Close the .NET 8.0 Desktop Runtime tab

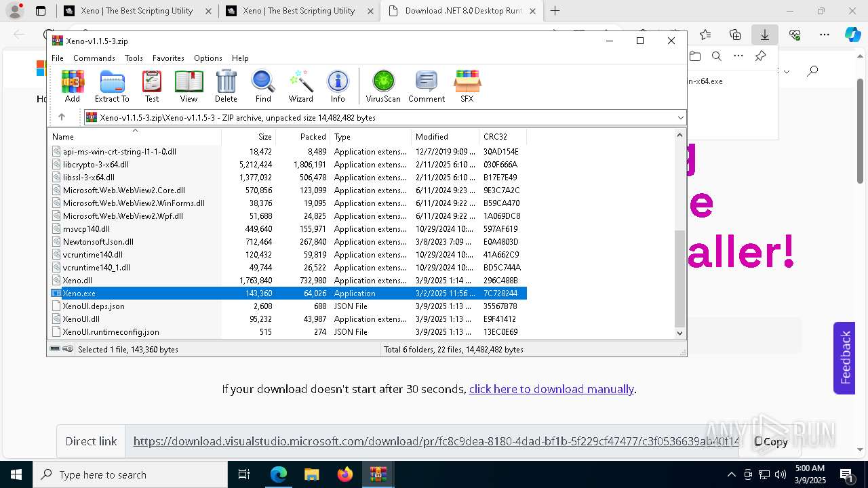point(532,11)
